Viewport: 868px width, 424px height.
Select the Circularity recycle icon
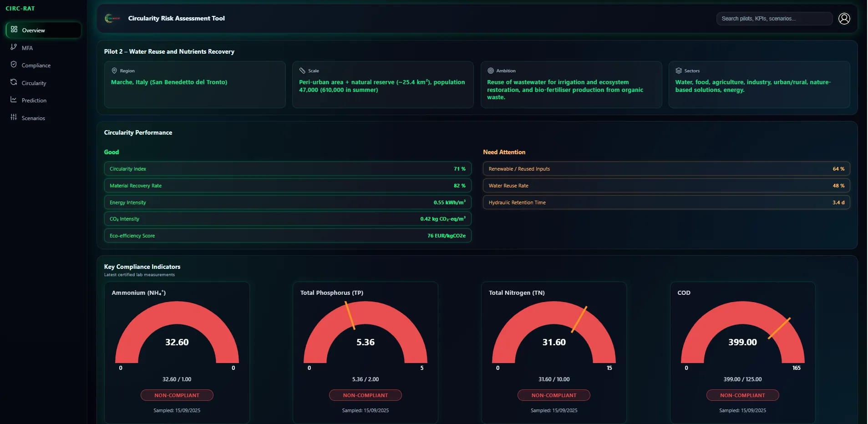(14, 82)
